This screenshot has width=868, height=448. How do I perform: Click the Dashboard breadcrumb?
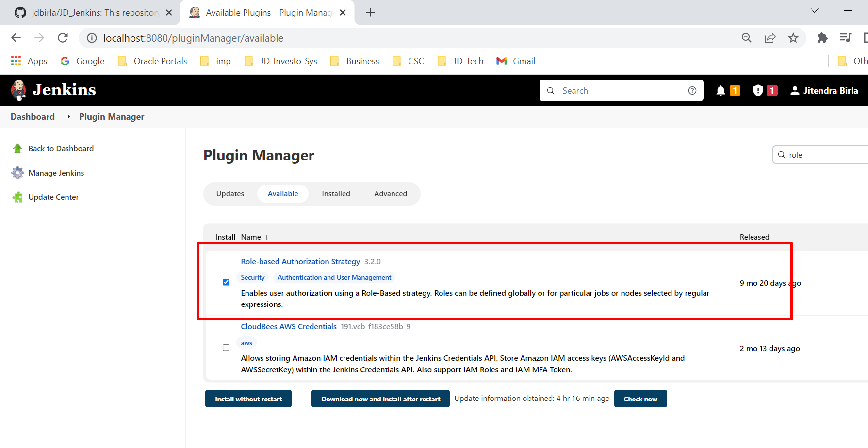click(x=33, y=117)
